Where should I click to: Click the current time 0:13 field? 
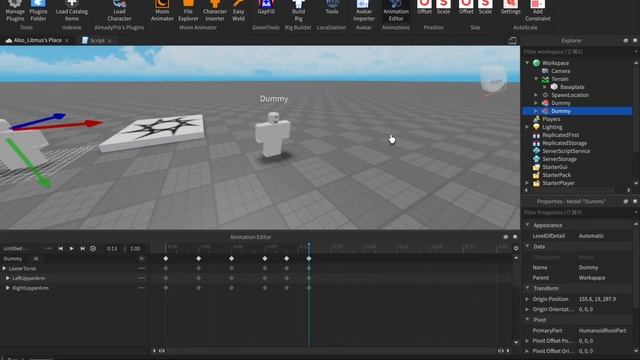[112, 248]
